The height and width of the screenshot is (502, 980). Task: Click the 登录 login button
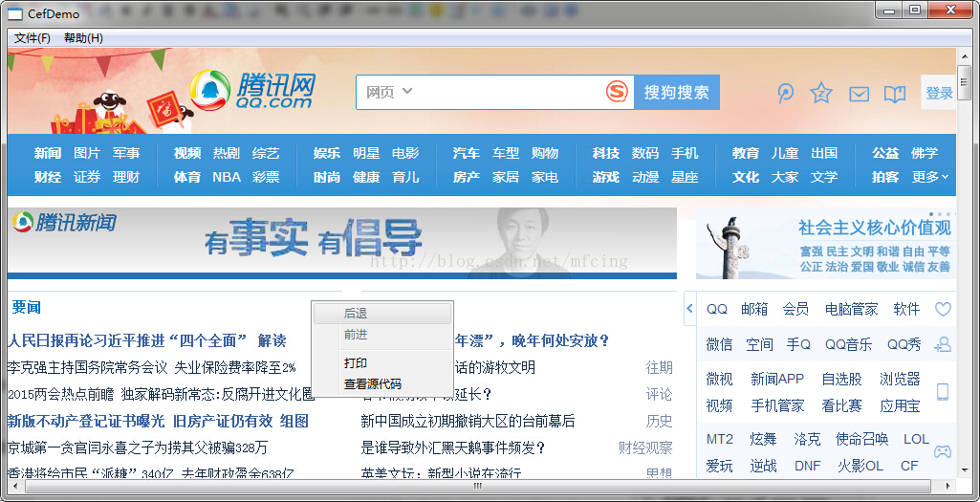click(x=939, y=93)
